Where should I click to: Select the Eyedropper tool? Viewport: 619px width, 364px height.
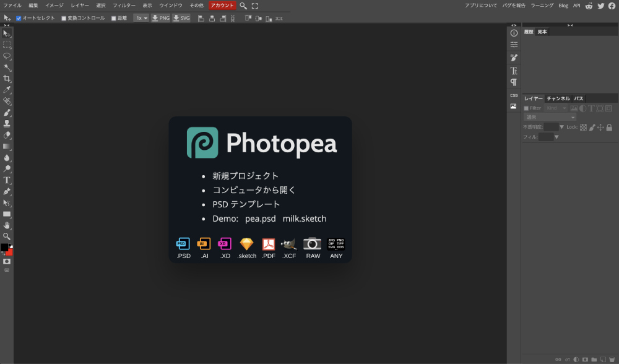pos(7,90)
